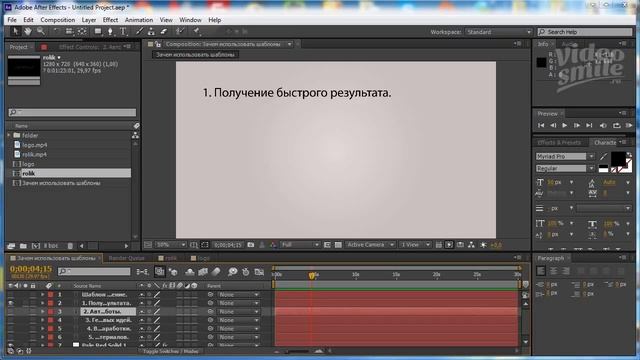Image resolution: width=640 pixels, height=360 pixels.
Task: Click layer 4 red label color
Action: point(51,320)
